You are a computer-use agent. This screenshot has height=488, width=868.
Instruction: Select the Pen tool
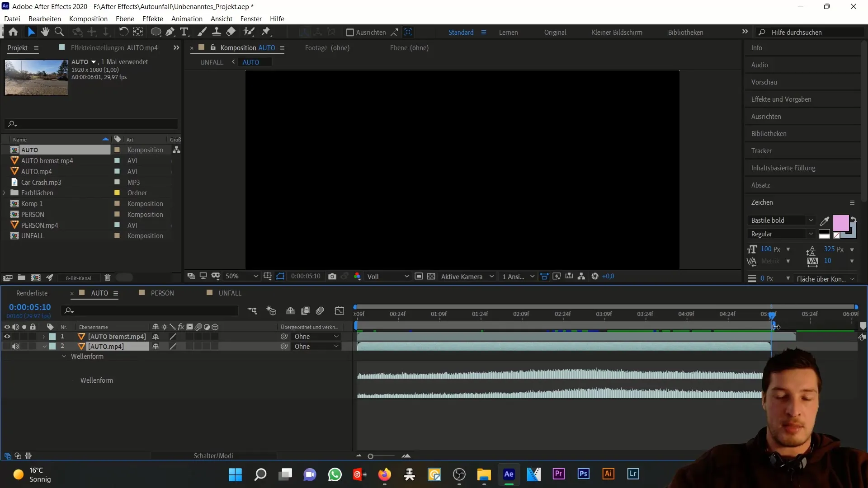(170, 32)
